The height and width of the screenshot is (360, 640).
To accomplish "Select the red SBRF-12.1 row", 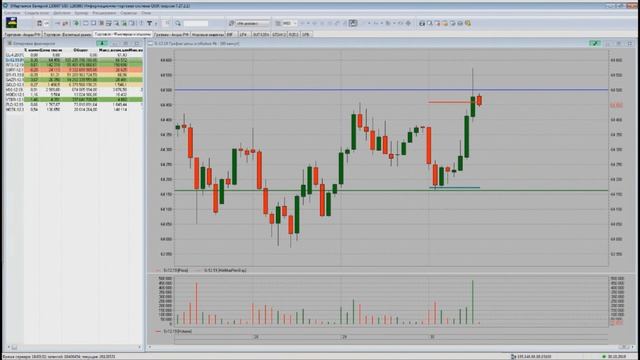I will (x=73, y=70).
